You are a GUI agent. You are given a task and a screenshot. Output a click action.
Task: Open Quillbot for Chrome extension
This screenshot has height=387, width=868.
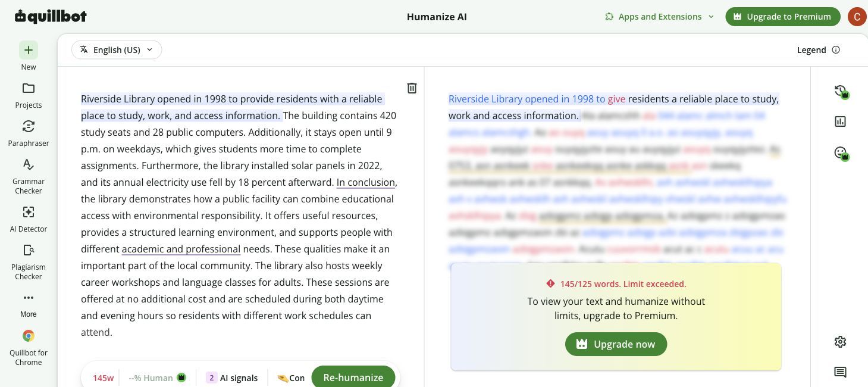coord(28,348)
